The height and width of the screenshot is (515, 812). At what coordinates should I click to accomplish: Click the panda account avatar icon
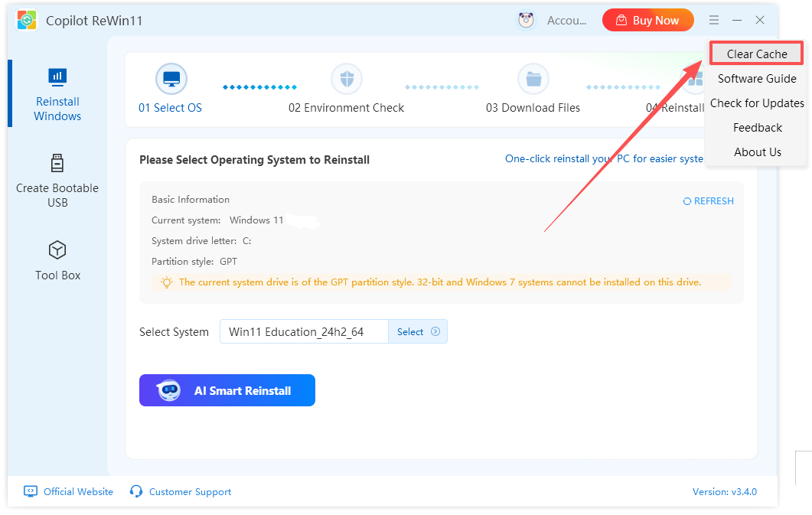pos(527,21)
